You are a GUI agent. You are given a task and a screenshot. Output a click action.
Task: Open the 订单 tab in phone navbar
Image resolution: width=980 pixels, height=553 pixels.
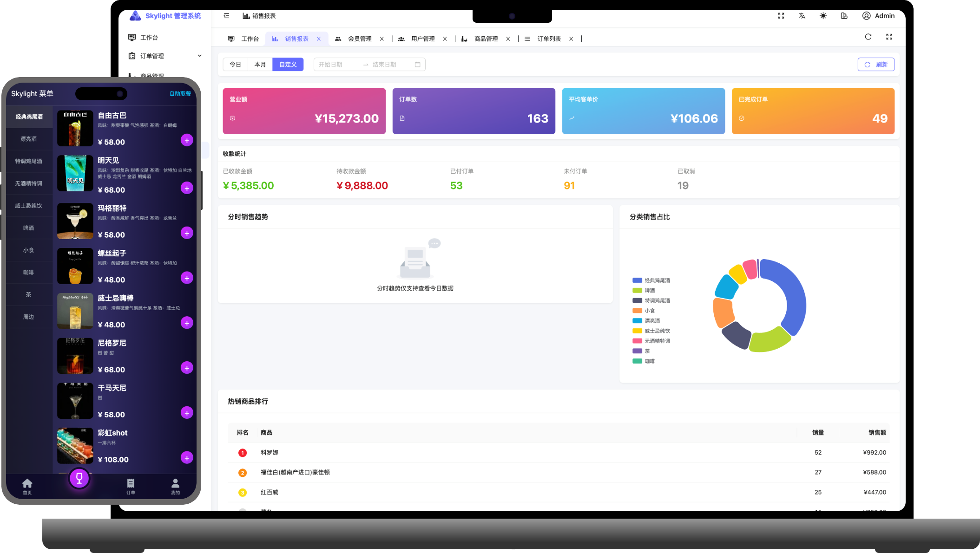(131, 486)
